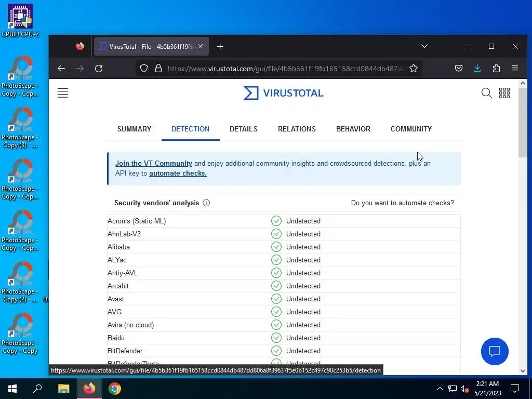Click the scrollbar down arrow
Image resolution: width=532 pixels, height=399 pixels.
click(x=523, y=371)
